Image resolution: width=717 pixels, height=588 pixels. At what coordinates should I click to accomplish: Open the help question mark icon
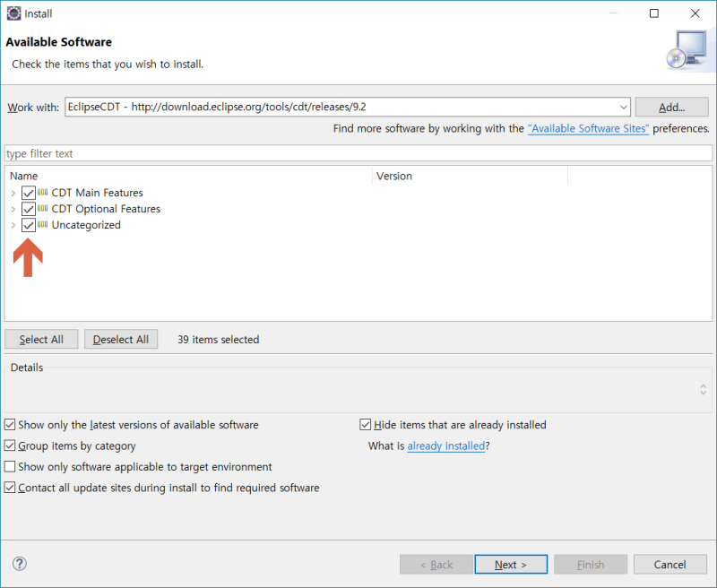tap(20, 563)
